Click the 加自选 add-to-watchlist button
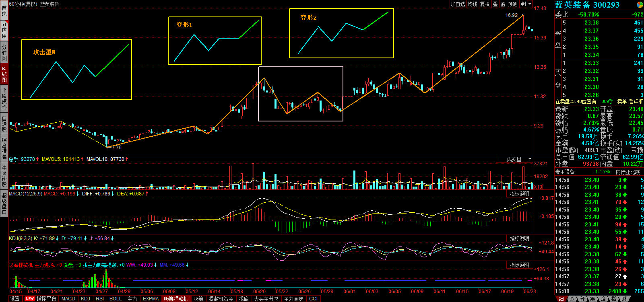Screen dimensions: 644x302 [458, 4]
